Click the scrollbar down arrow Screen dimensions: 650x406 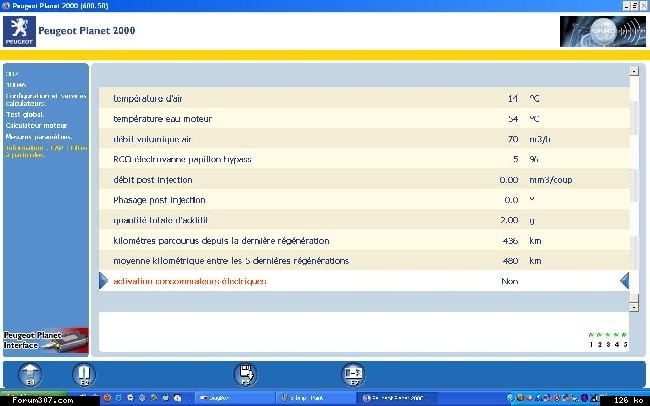634,307
